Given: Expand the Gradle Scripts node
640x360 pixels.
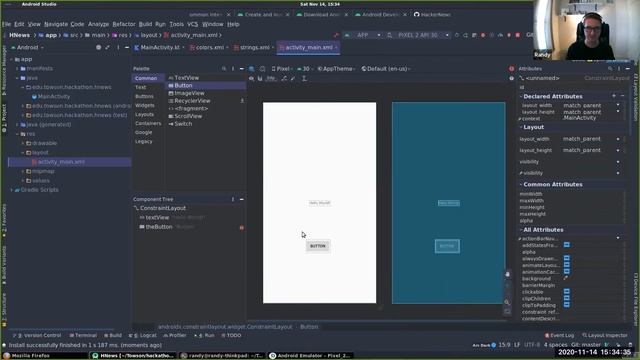Looking at the screenshot, I should [x=11, y=190].
